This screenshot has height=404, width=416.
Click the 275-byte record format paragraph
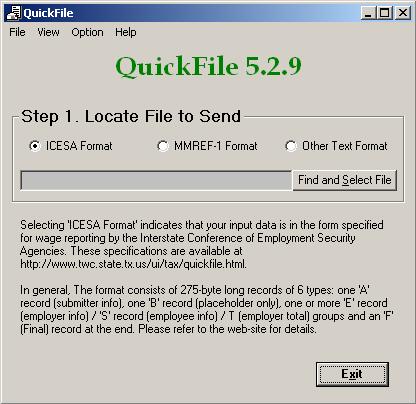coord(207,309)
